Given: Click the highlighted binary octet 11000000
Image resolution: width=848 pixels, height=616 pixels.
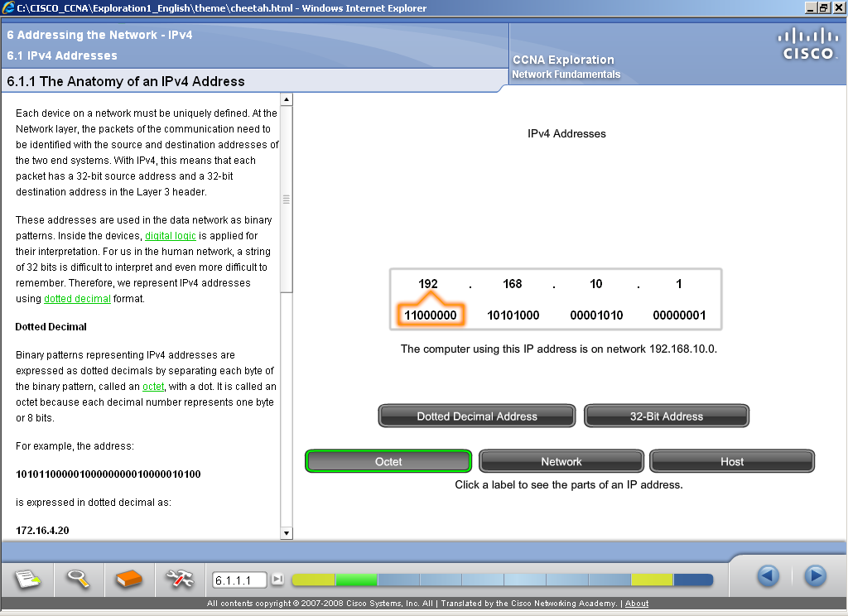Looking at the screenshot, I should point(431,315).
